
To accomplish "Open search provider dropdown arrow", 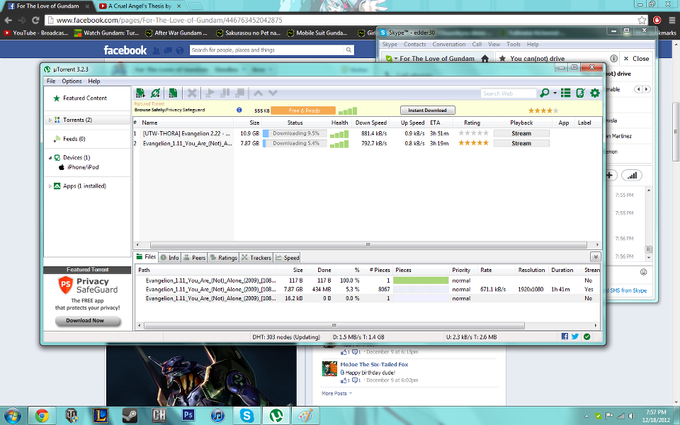I will (x=555, y=93).
